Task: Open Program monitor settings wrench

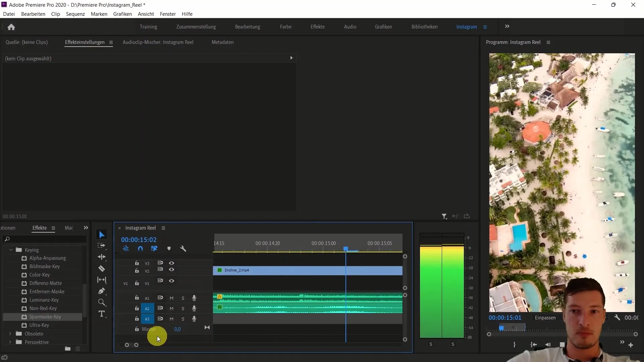Action: point(617,317)
